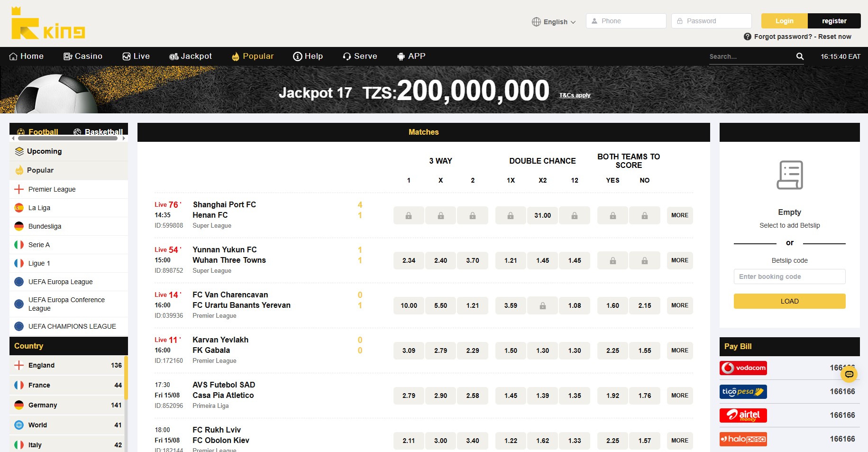Click the Enter booking code field
Screen dimensions: 868x452
pyautogui.click(x=789, y=277)
